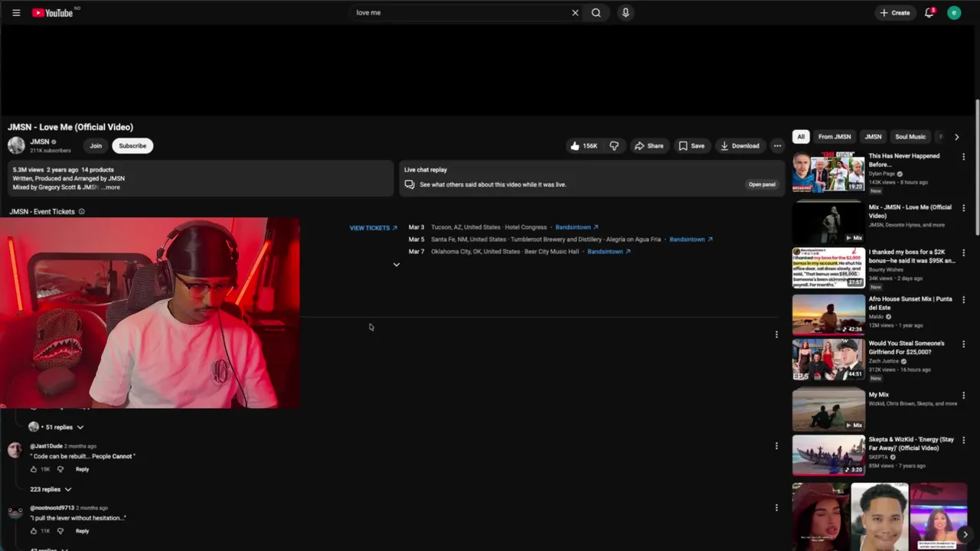Viewport: 980px width, 551px height.
Task: Open options for @Jast1Dude comment
Action: tap(776, 445)
